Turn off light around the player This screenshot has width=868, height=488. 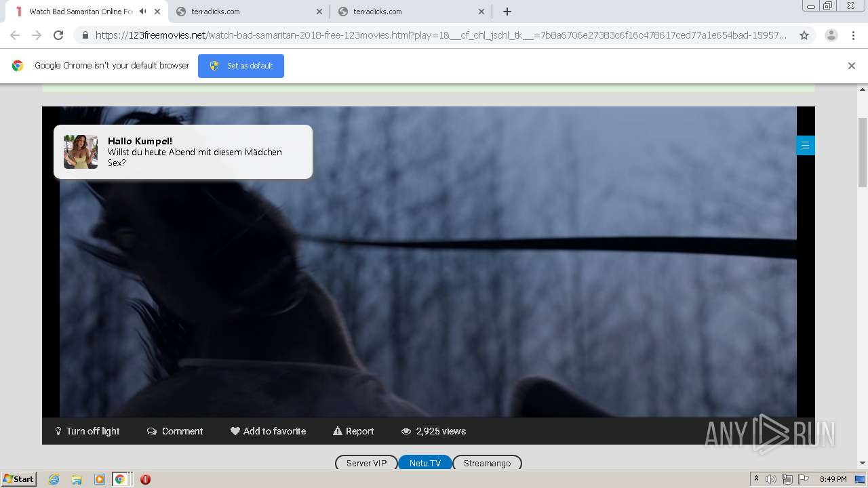coord(87,431)
